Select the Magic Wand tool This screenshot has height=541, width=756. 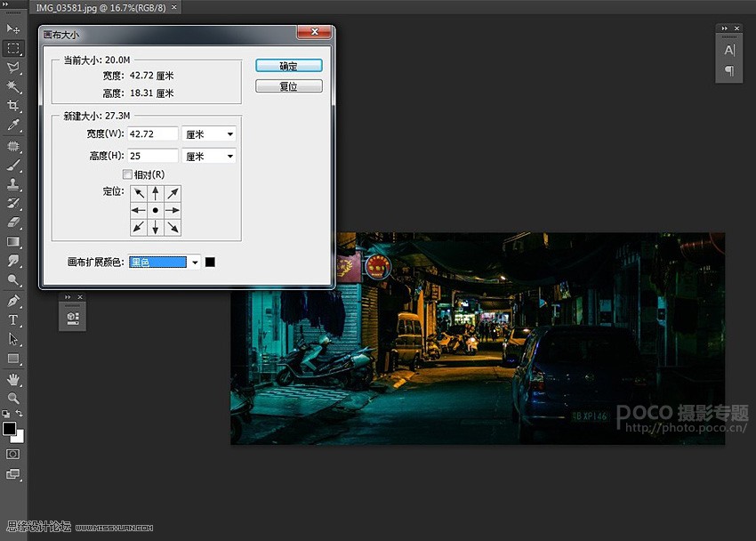pyautogui.click(x=13, y=87)
